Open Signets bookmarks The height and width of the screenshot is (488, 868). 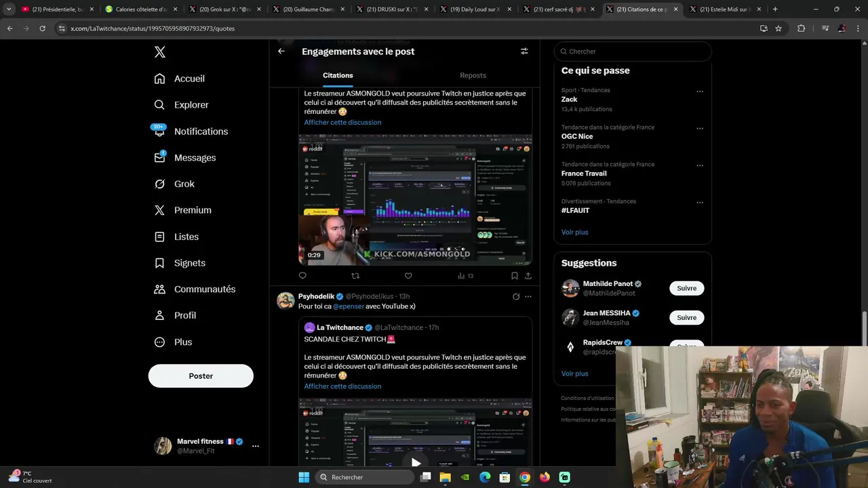point(180,263)
